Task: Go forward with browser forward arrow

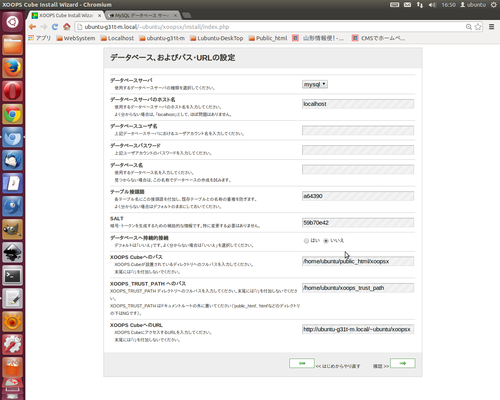Action: 44,27
